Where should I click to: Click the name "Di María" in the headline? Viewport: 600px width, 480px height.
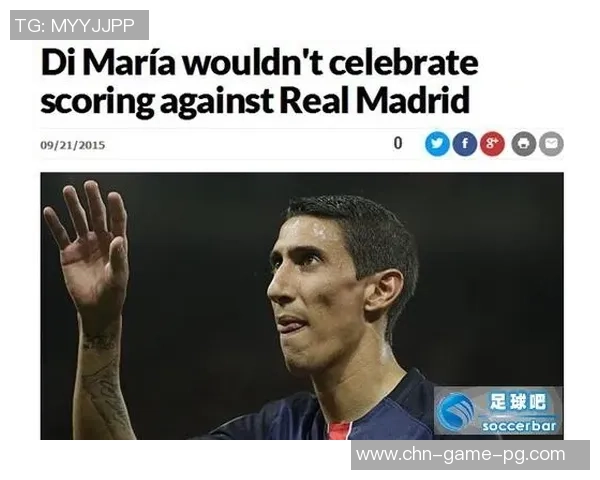pos(108,62)
